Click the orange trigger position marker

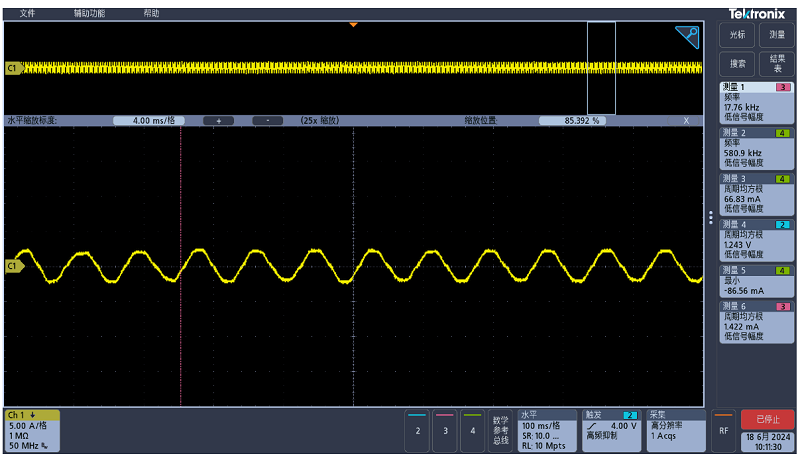353,24
